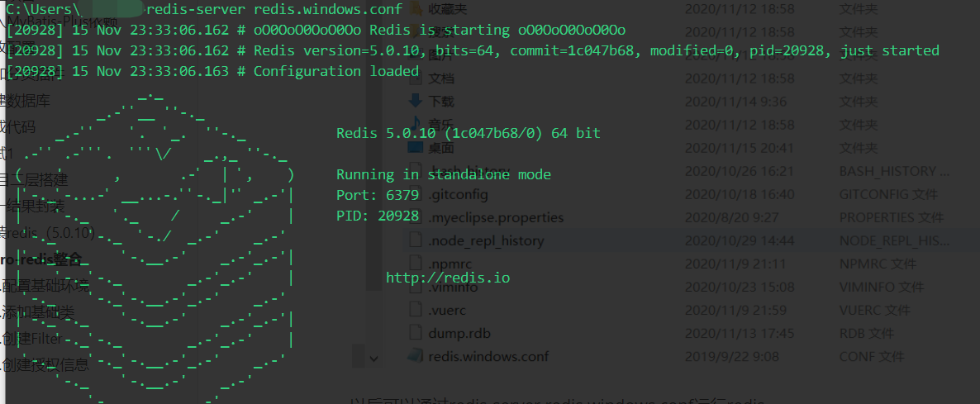Click the VIMINFO 文件 type cell
Viewport: 980px width, 404px height.
tap(881, 287)
